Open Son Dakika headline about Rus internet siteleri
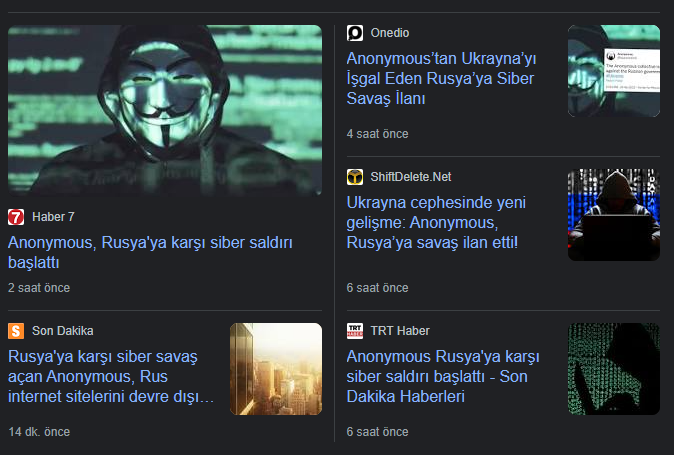This screenshot has height=455, width=674. pyautogui.click(x=111, y=376)
